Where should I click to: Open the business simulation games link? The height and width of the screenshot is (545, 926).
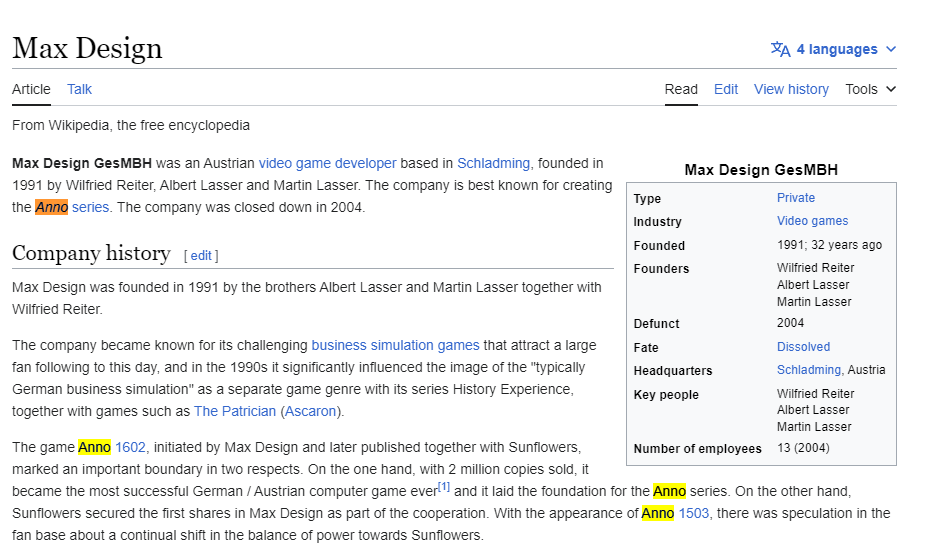395,345
